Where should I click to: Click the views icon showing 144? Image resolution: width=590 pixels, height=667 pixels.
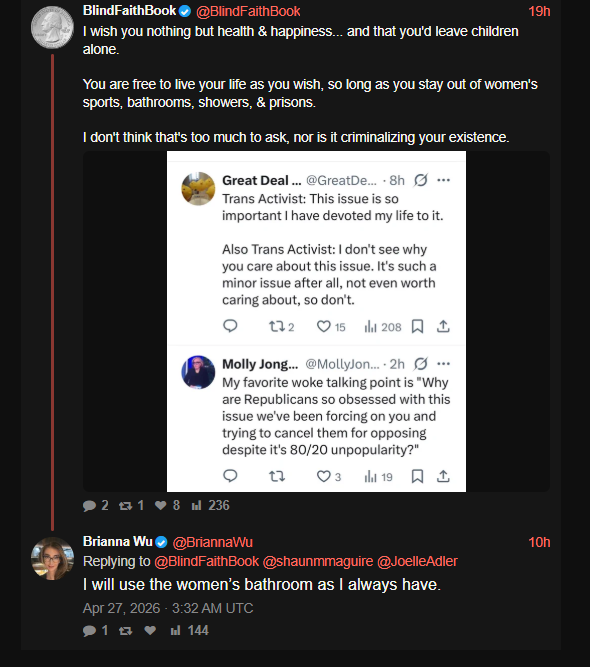[175, 630]
